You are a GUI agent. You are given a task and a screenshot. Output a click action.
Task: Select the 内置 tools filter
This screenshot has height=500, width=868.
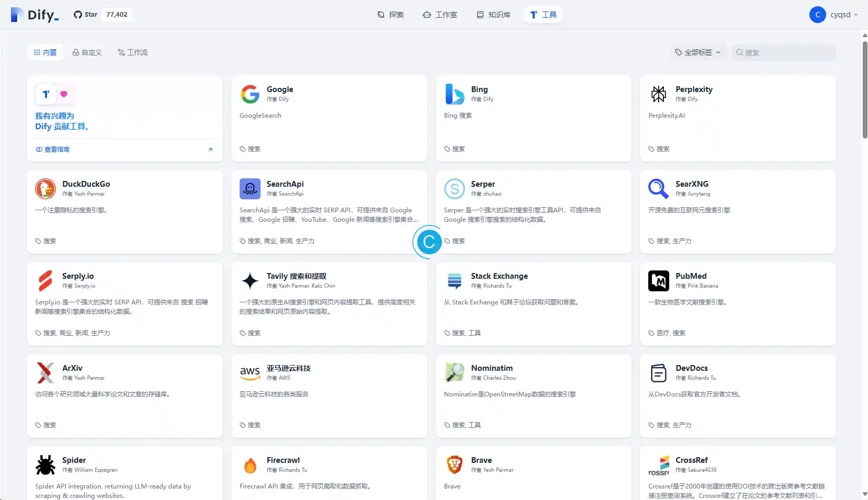pyautogui.click(x=45, y=52)
